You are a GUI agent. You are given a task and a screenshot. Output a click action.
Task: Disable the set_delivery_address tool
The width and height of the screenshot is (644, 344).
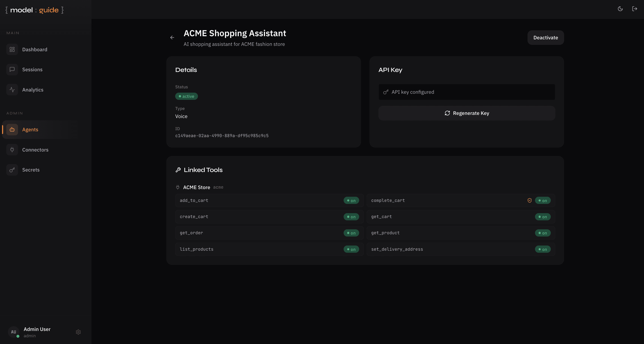(x=542, y=249)
